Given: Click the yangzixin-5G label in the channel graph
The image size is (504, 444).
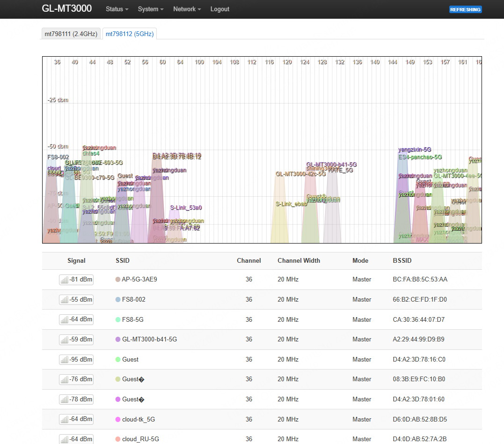Looking at the screenshot, I should point(415,149).
